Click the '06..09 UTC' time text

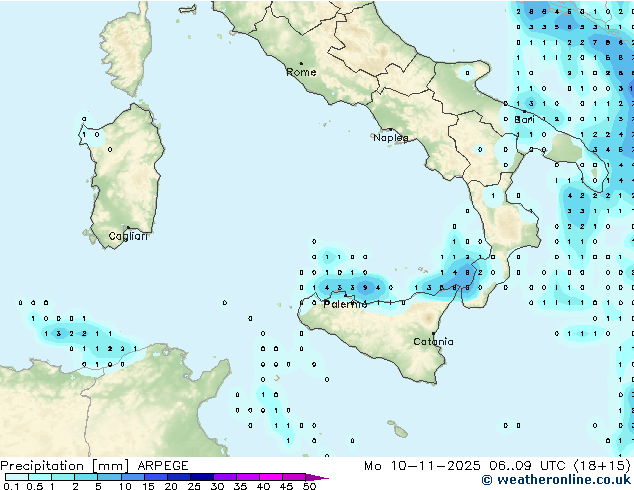(x=527, y=466)
